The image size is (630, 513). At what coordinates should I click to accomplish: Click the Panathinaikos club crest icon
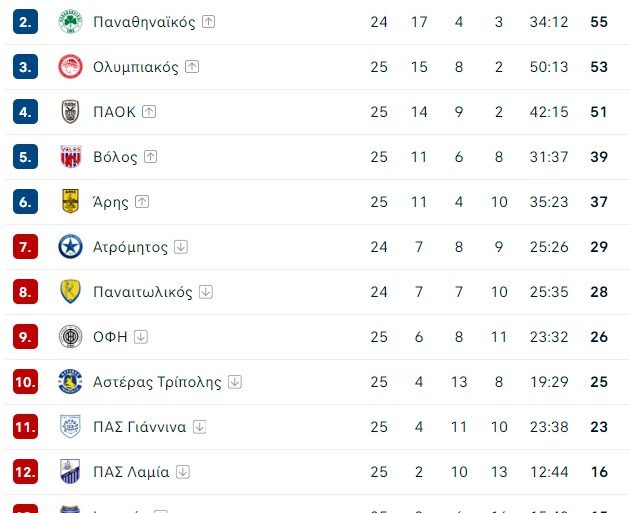coord(70,22)
